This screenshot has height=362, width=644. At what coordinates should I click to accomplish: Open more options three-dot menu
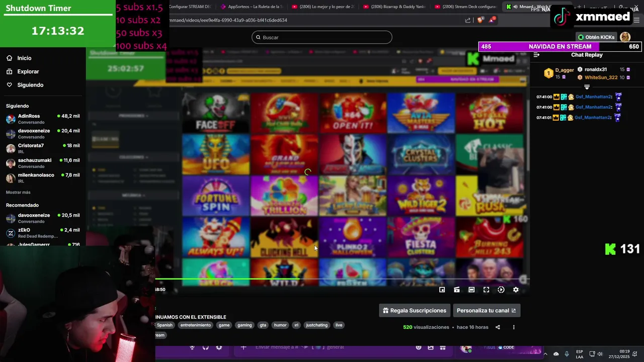514,327
